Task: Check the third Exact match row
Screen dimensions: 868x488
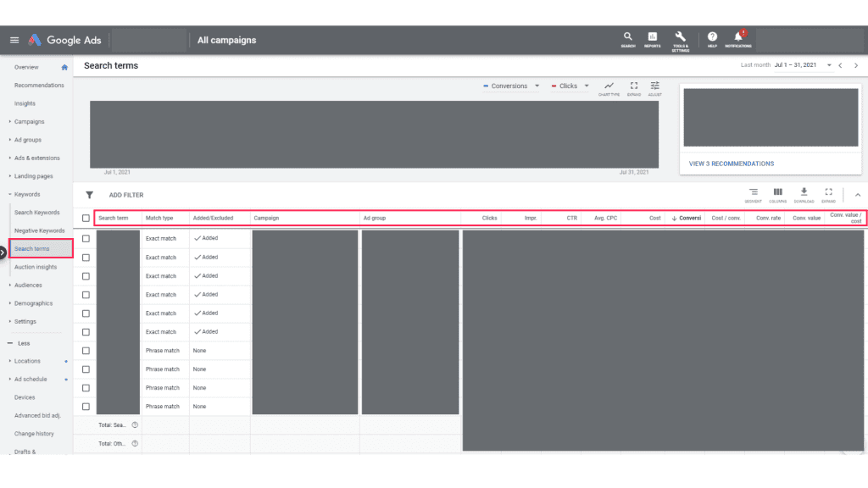Action: (x=86, y=276)
